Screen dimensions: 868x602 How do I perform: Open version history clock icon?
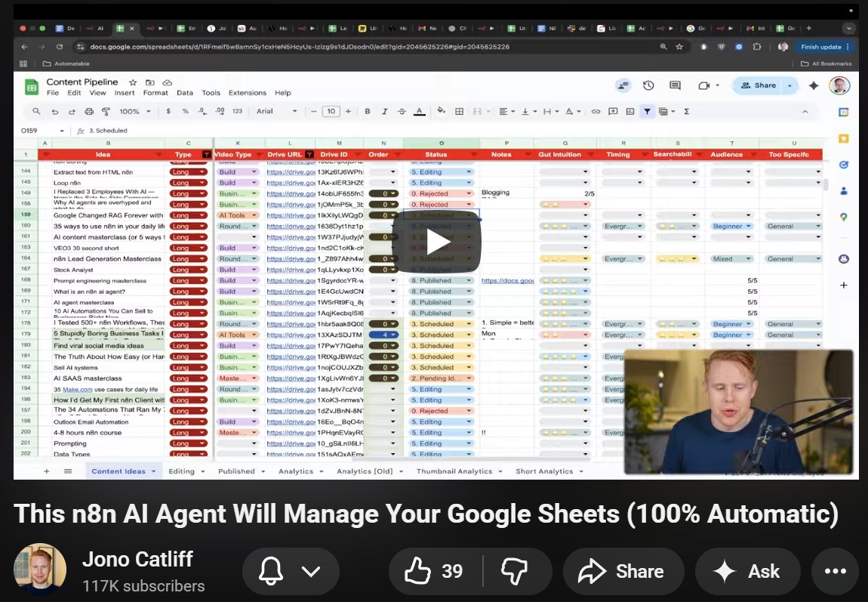[x=649, y=85]
